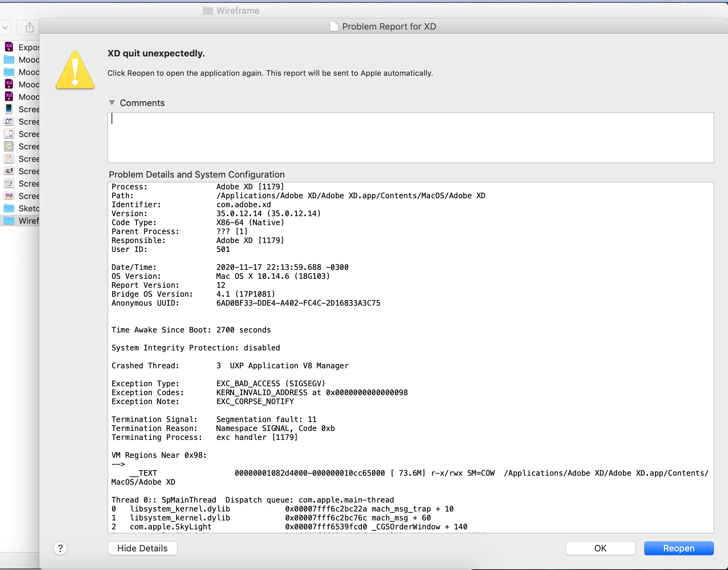Click the document icon beside Problem Report title
Screen dimensions: 728x570
click(x=334, y=27)
